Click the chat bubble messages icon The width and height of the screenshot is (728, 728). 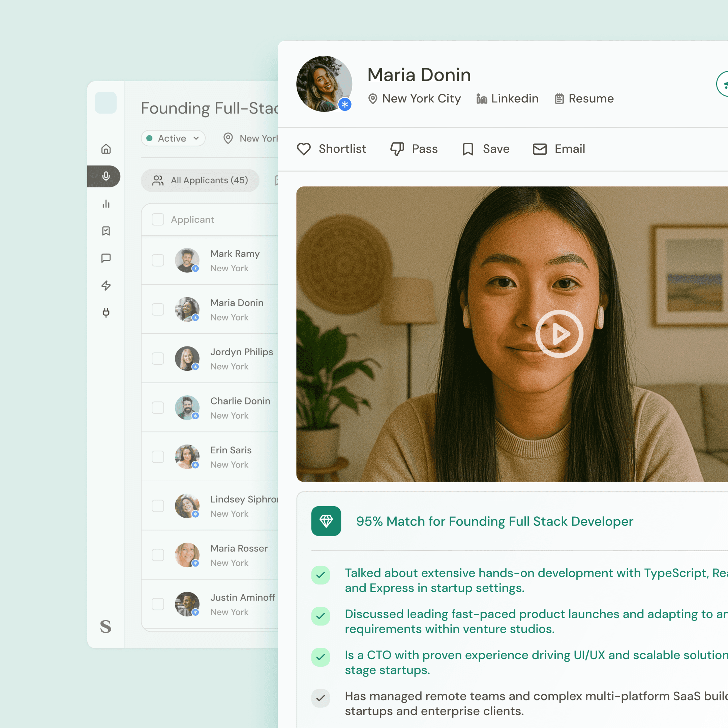106,258
